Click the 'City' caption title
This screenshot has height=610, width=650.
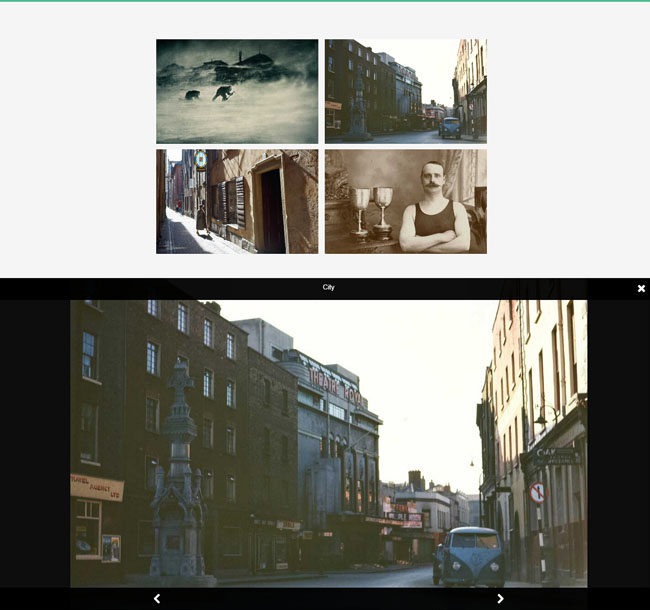click(328, 288)
